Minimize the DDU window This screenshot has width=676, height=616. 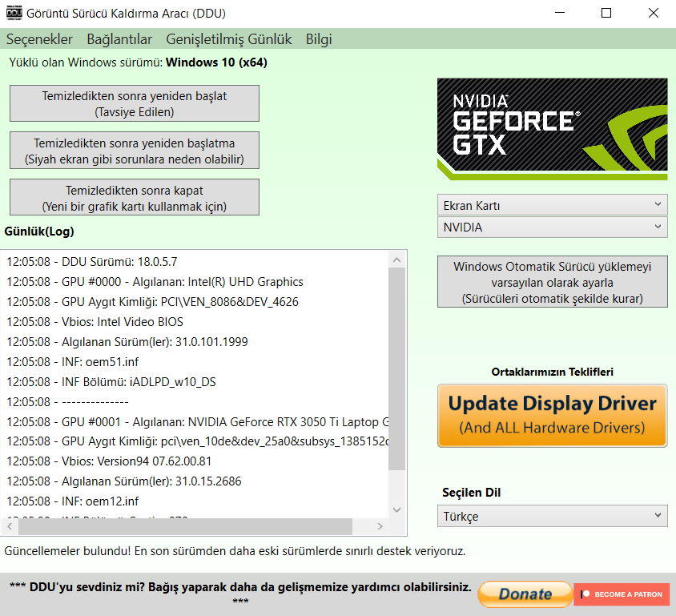pos(560,13)
